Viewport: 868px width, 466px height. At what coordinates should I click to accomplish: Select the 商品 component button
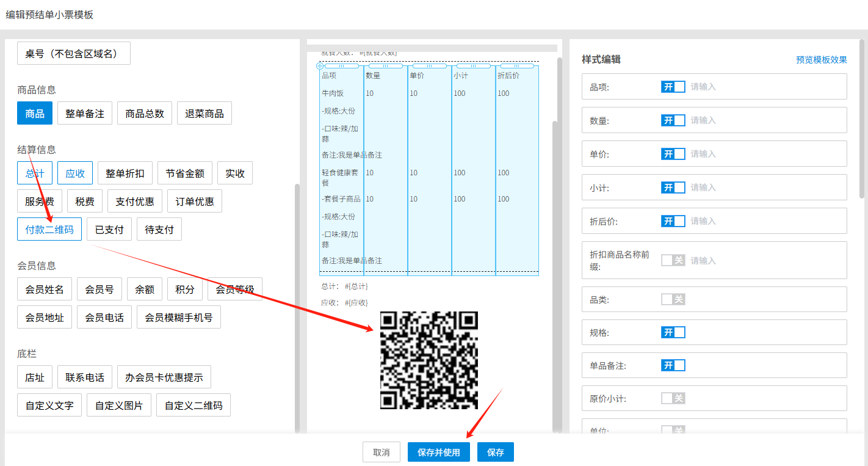[35, 114]
